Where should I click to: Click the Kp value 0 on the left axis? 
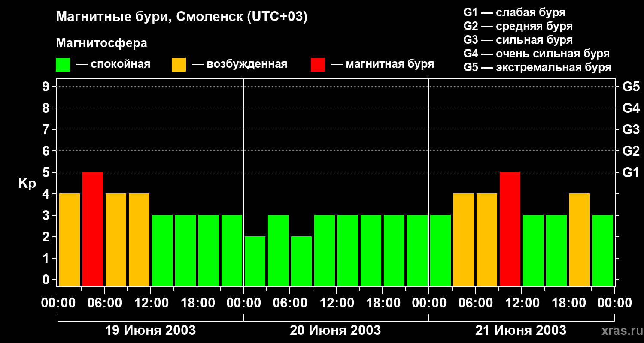46,280
